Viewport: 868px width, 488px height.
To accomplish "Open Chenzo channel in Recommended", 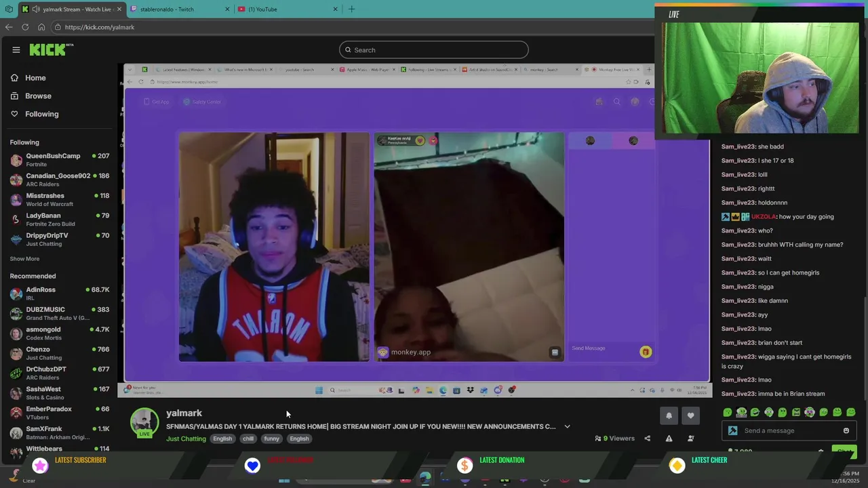I will click(60, 353).
